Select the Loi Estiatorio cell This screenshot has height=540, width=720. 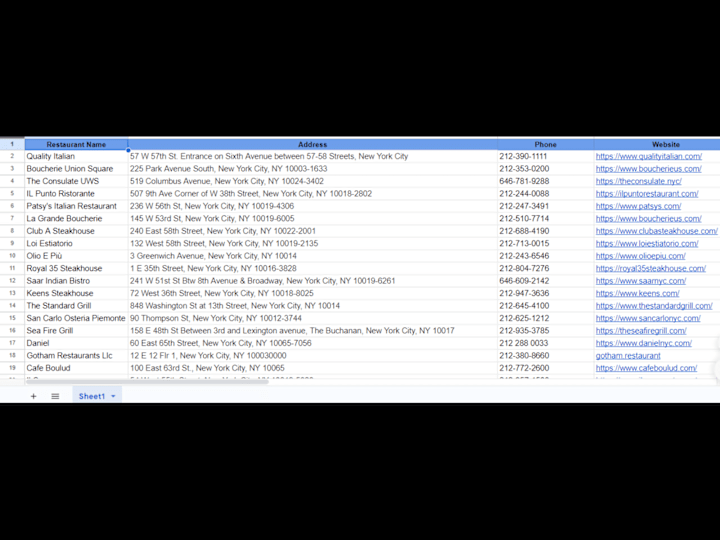(76, 243)
